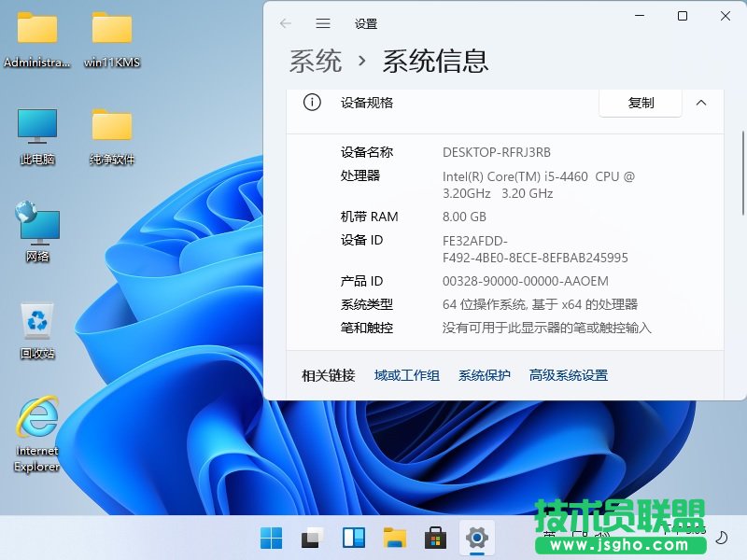The height and width of the screenshot is (560, 747).
Task: Click 系统 in the breadcrumb path
Action: pyautogui.click(x=316, y=62)
